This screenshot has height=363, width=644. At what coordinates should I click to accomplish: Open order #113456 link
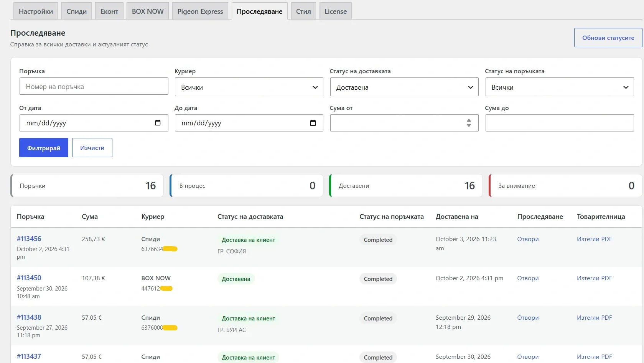tap(29, 239)
